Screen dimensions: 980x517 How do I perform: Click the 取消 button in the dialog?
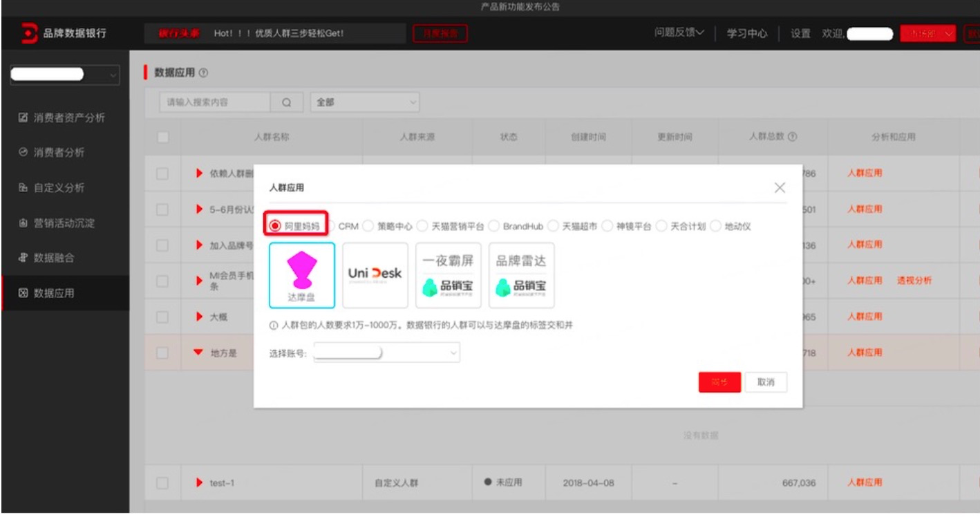[766, 382]
